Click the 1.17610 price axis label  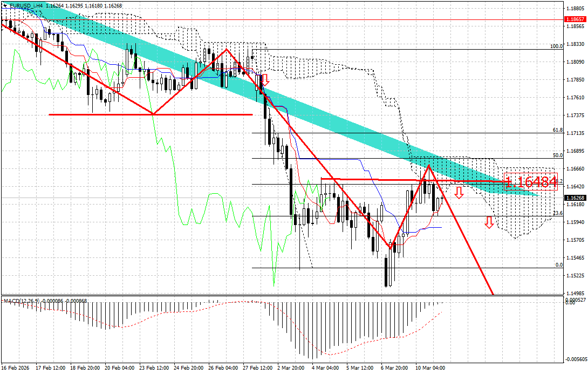tap(576, 98)
